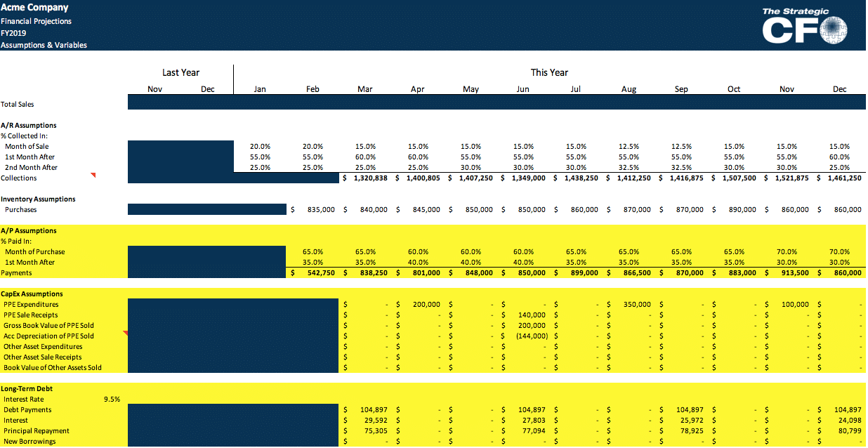Select the Other Asset Expenditures label

pos(43,346)
